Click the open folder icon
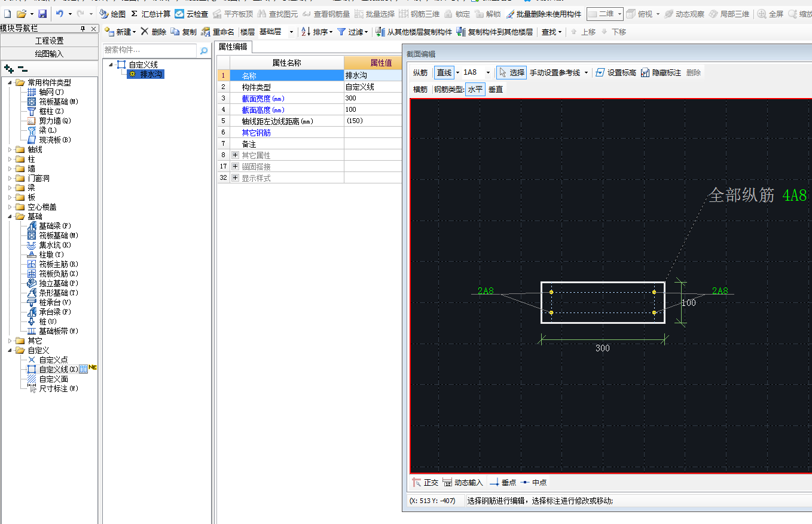 click(21, 14)
